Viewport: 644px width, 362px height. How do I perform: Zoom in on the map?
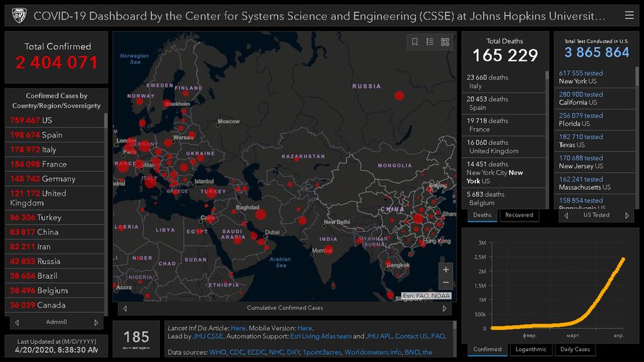click(446, 269)
